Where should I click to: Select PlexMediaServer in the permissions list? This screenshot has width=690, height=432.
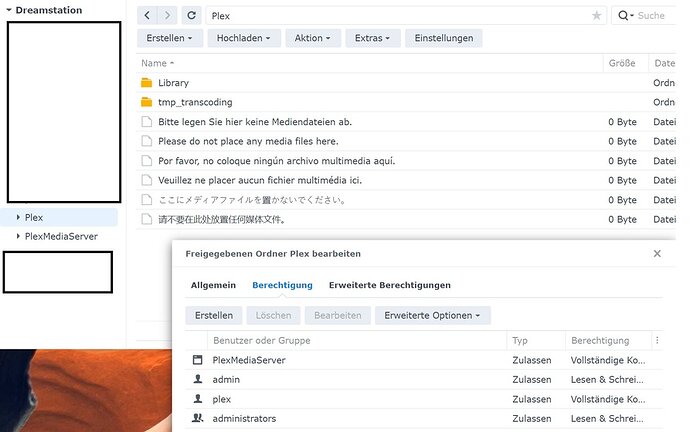pyautogui.click(x=424, y=360)
